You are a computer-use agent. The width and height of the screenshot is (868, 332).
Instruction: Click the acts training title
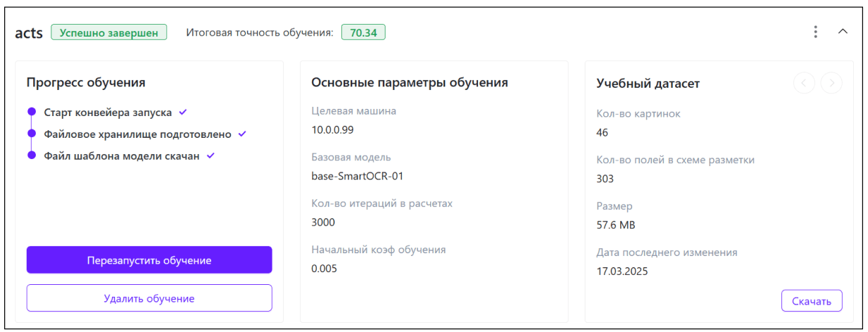[29, 33]
